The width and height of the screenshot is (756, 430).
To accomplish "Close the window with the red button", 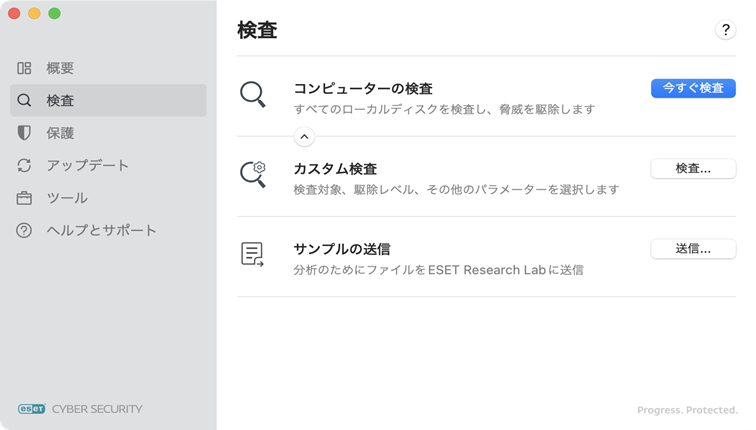I will (14, 13).
